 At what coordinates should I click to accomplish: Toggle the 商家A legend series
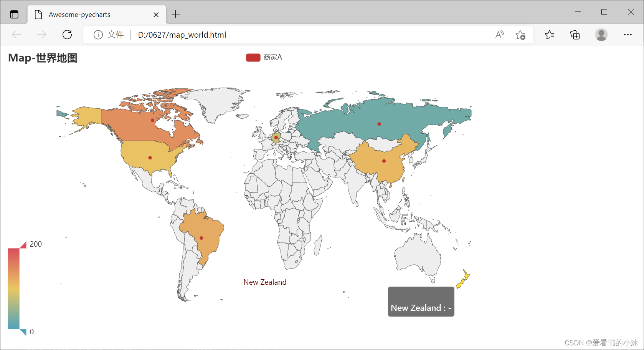click(x=253, y=58)
